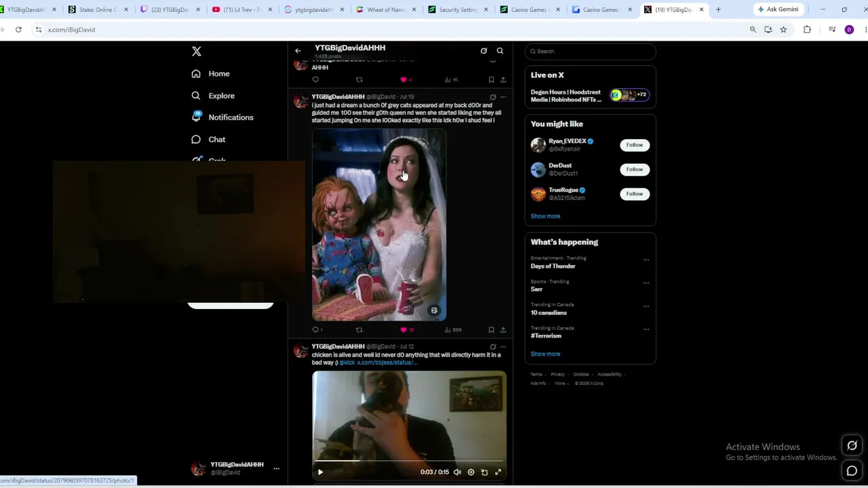
Task: Go to Home in the sidebar
Action: pyautogui.click(x=211, y=74)
